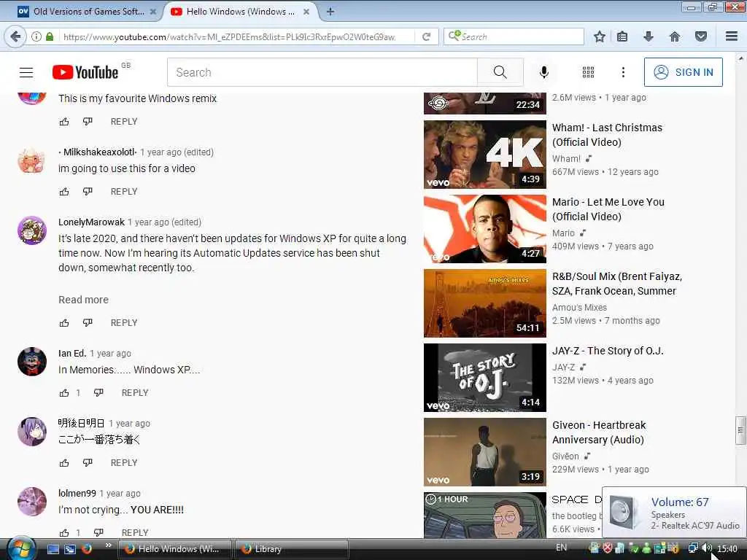Screen dimensions: 747x560
Task: Click the Firefox toolbar Search box
Action: click(x=514, y=36)
